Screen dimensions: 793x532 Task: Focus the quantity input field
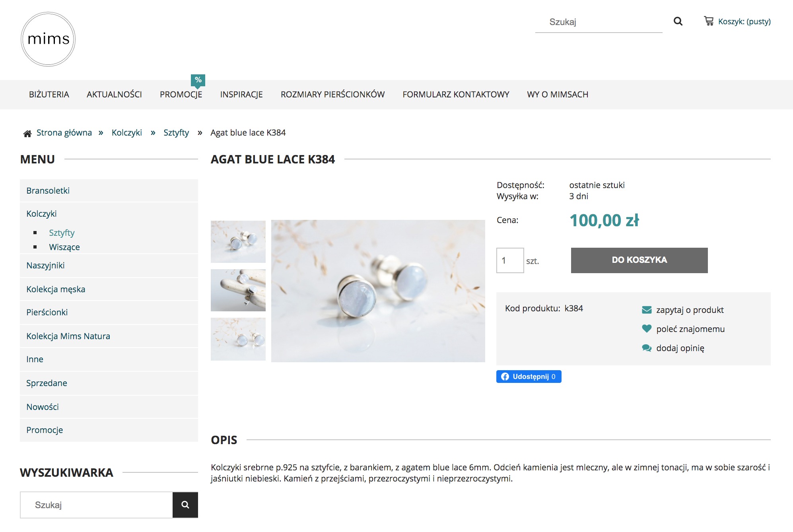pyautogui.click(x=510, y=260)
